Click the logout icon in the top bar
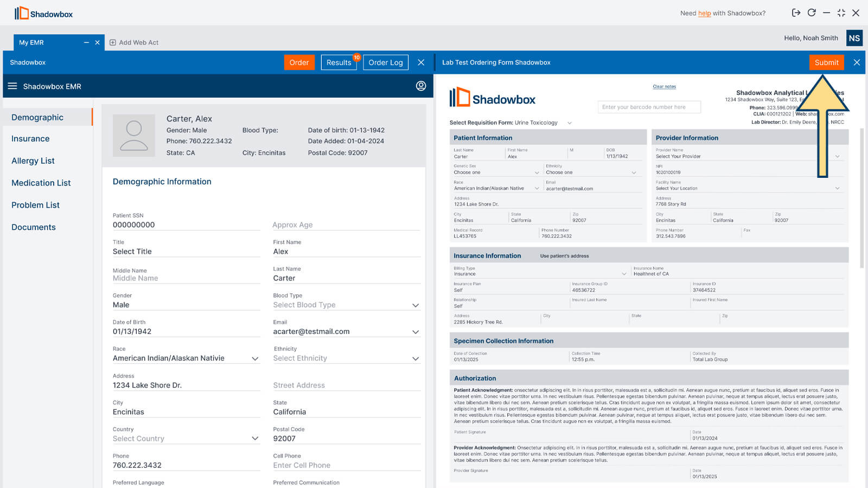868x488 pixels. coord(796,12)
